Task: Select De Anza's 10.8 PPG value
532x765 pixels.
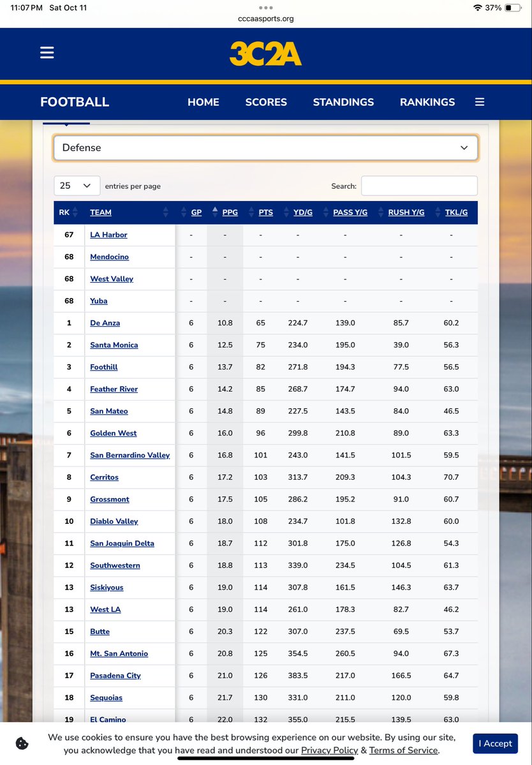Action: pyautogui.click(x=225, y=323)
